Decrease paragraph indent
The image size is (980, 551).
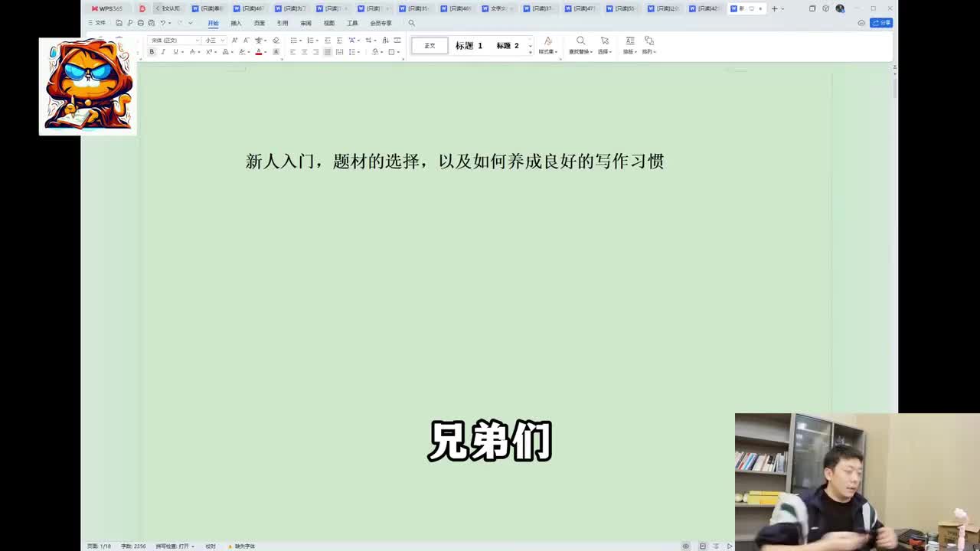(x=327, y=40)
